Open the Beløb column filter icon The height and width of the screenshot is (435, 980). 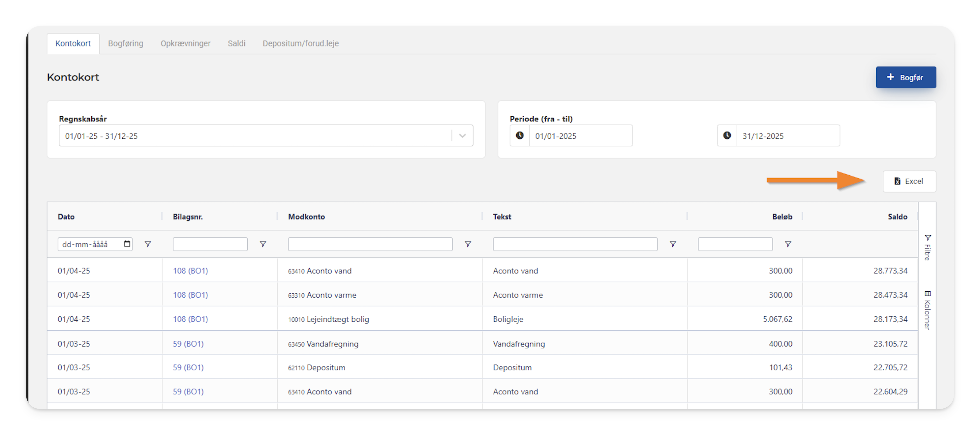coord(788,244)
